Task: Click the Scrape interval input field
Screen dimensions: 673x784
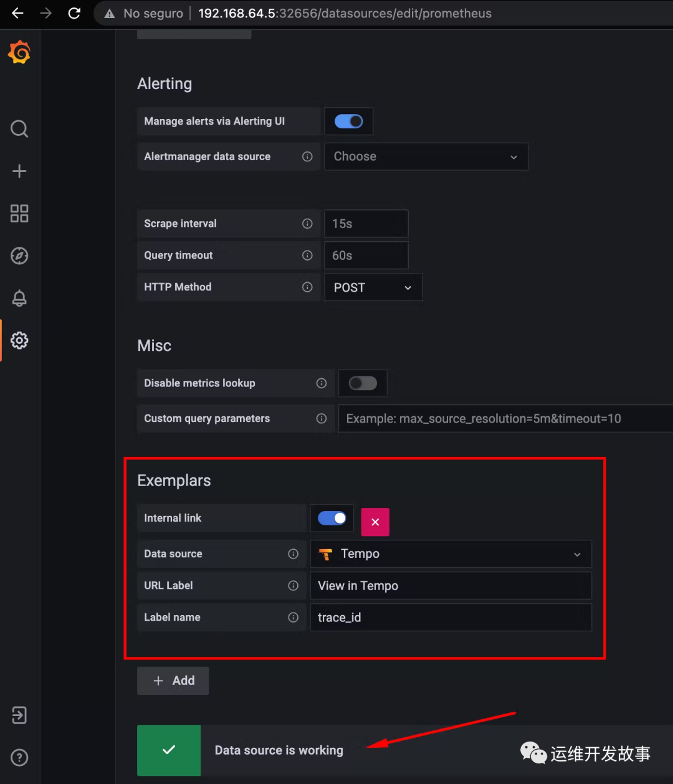Action: coord(366,224)
